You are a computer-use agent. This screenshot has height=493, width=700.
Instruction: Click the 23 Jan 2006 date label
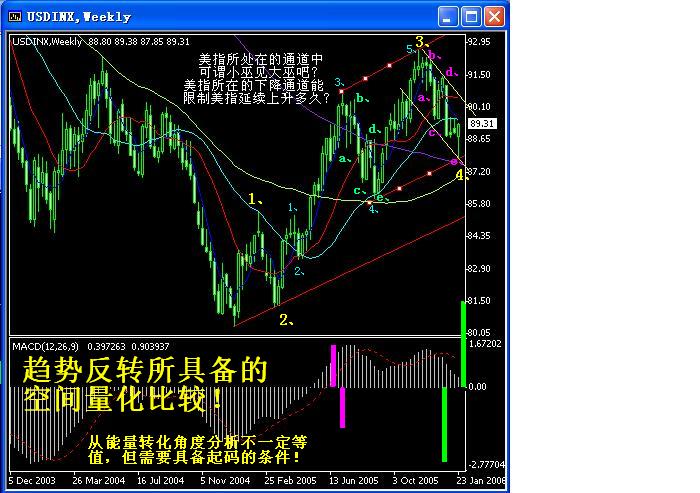pos(481,481)
